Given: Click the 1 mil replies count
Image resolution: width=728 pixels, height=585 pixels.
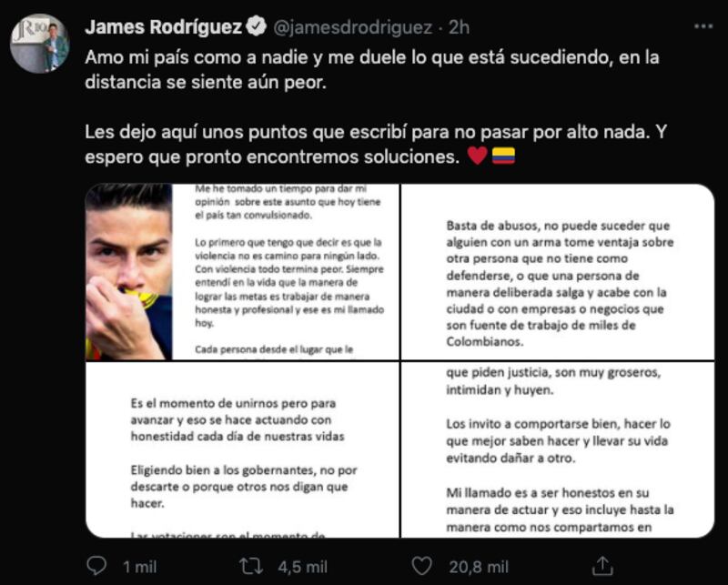Looking at the screenshot, I should (x=140, y=567).
